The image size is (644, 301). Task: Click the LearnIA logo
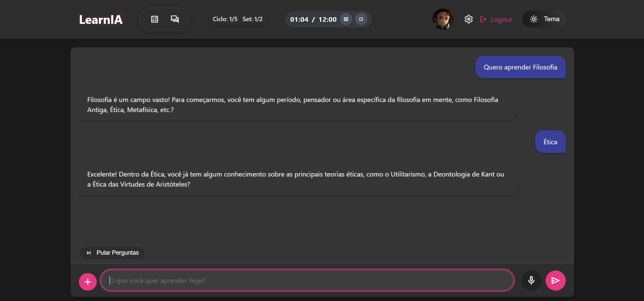[x=101, y=19]
